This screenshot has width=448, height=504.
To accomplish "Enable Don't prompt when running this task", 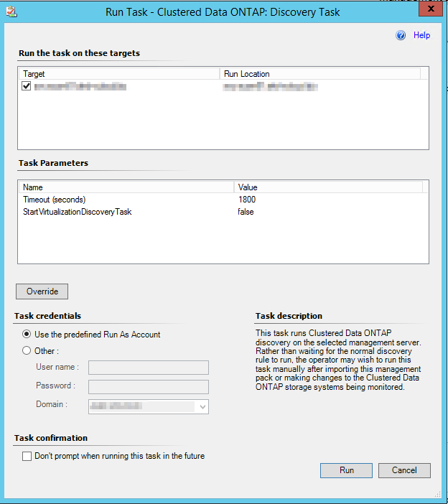I will tap(27, 456).
